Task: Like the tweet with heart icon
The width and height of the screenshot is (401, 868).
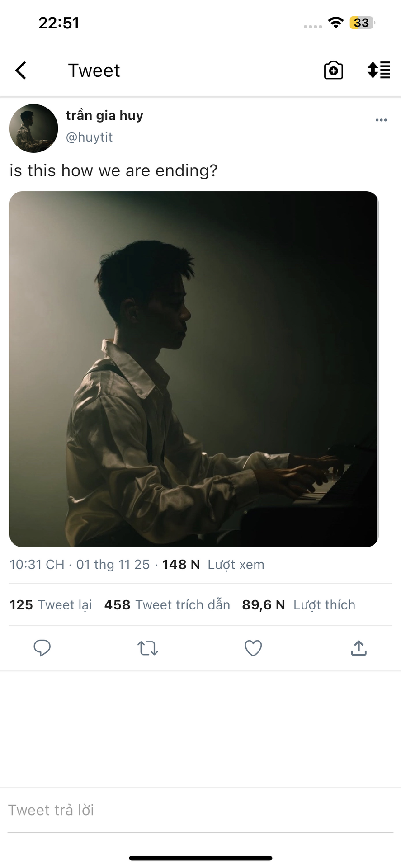Action: 253,648
